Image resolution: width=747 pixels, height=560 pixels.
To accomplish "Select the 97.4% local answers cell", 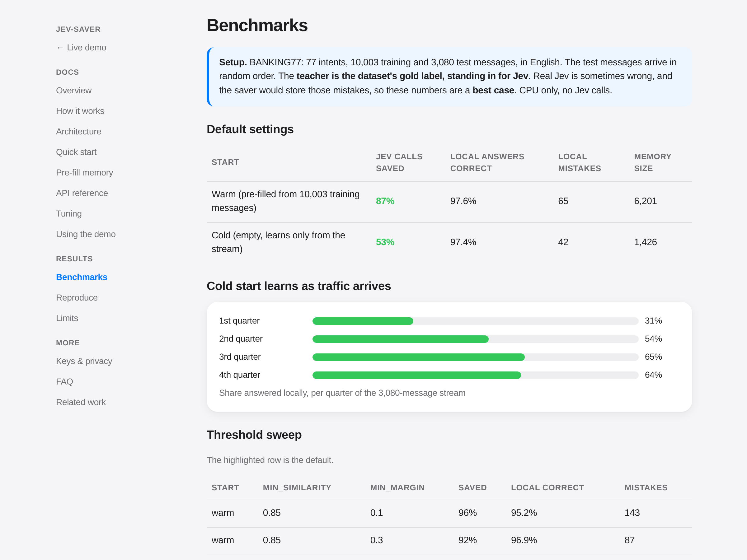I will coord(463,242).
